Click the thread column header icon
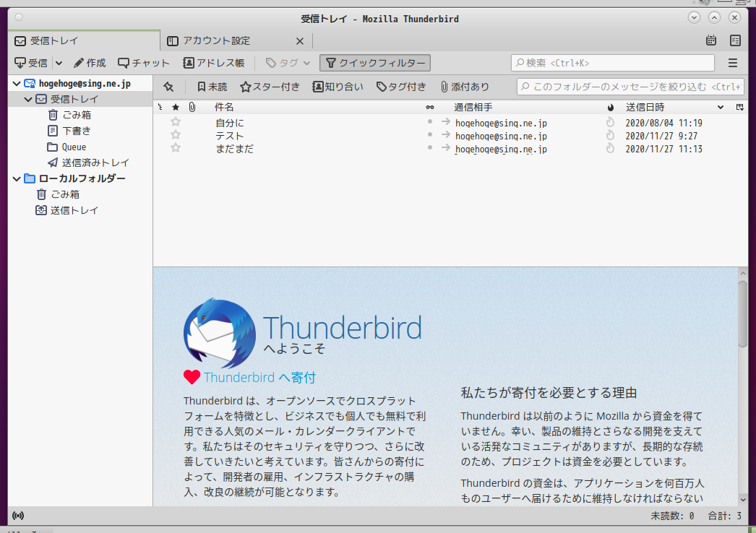The width and height of the screenshot is (756, 533). [x=160, y=107]
